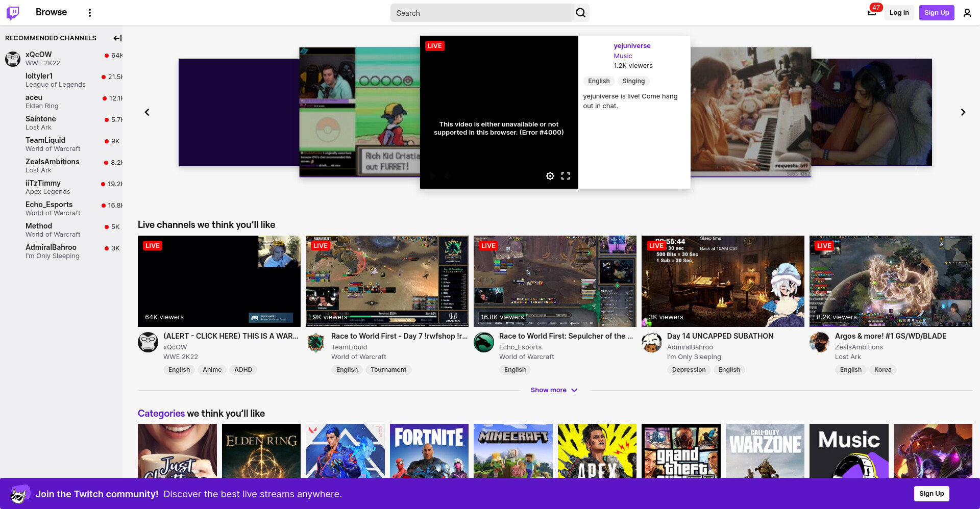This screenshot has width=980, height=509.
Task: Click AdmiralBahroo channel avatar
Action: coord(652,342)
